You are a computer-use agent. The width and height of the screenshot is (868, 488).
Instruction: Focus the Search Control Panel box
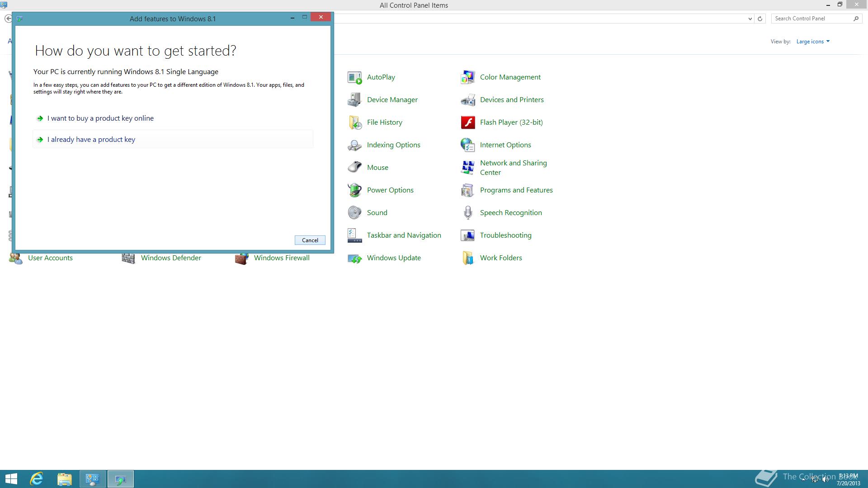[811, 19]
